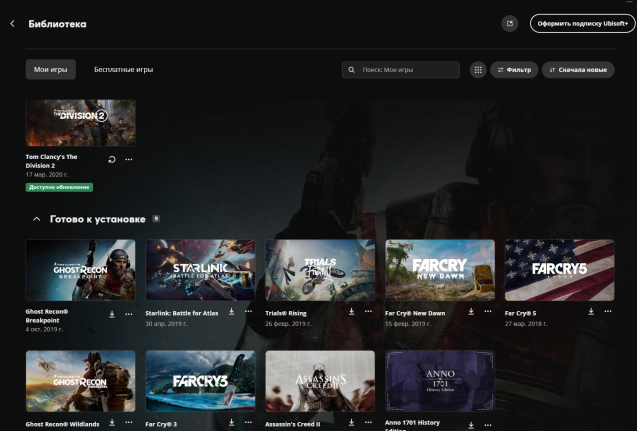Switch to grid view layout icon
This screenshot has height=431, width=637.
(478, 70)
